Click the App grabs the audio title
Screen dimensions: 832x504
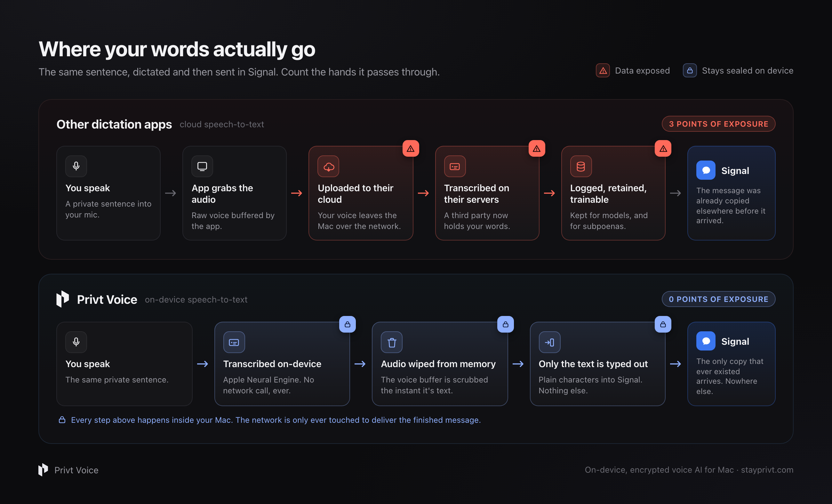(x=222, y=194)
